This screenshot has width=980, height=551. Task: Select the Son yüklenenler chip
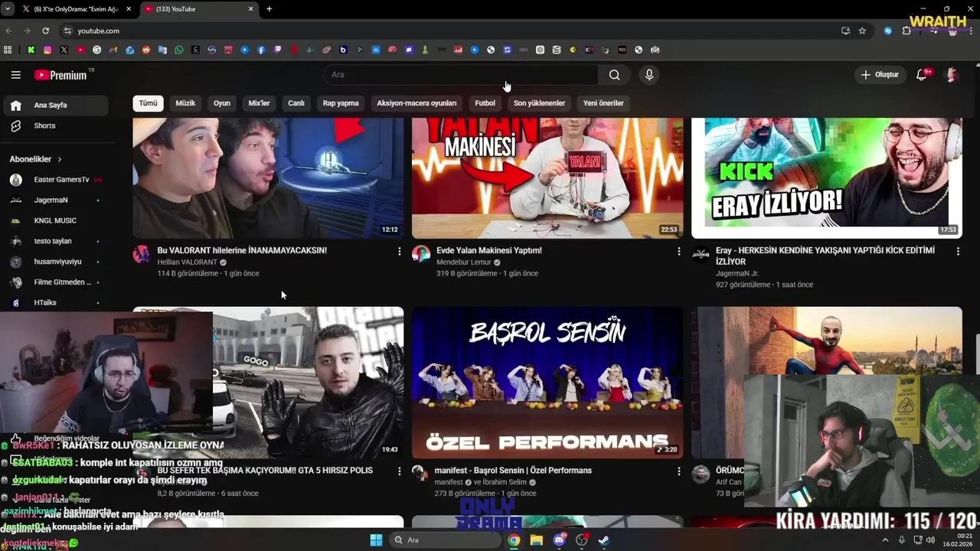pyautogui.click(x=539, y=103)
